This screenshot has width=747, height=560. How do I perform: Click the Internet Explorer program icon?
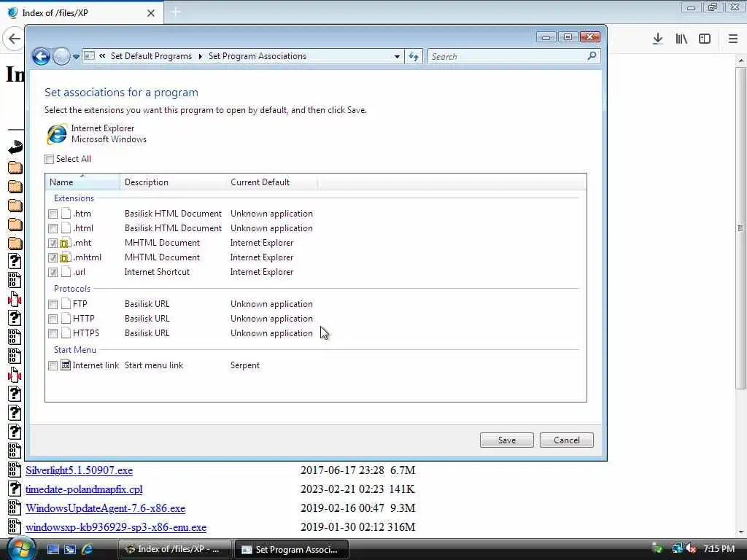[x=57, y=134]
